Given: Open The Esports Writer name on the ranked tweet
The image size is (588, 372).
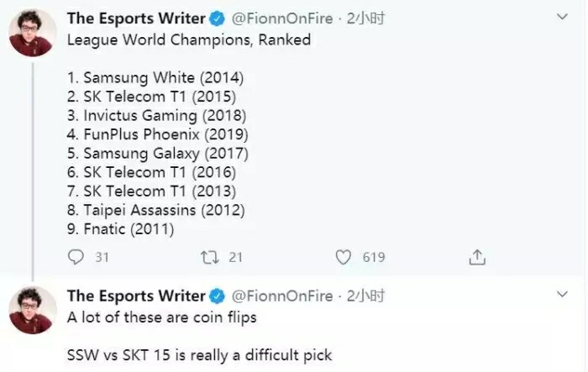Looking at the screenshot, I should click(x=135, y=16).
